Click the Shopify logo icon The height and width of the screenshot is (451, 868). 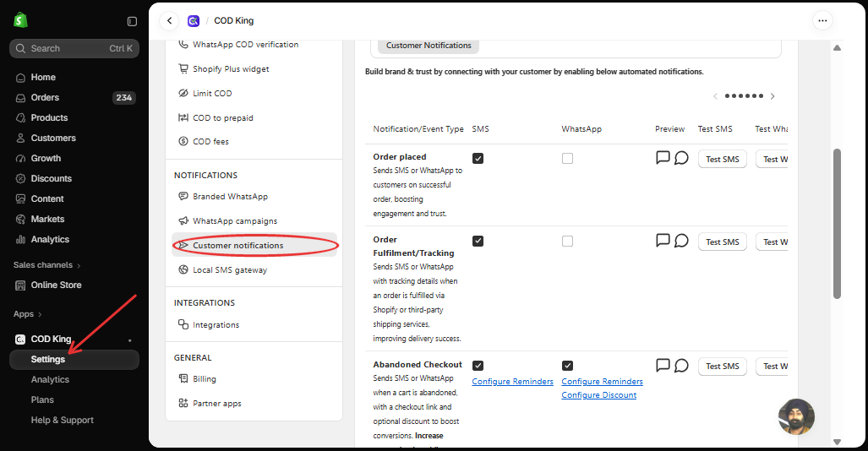tap(20, 20)
